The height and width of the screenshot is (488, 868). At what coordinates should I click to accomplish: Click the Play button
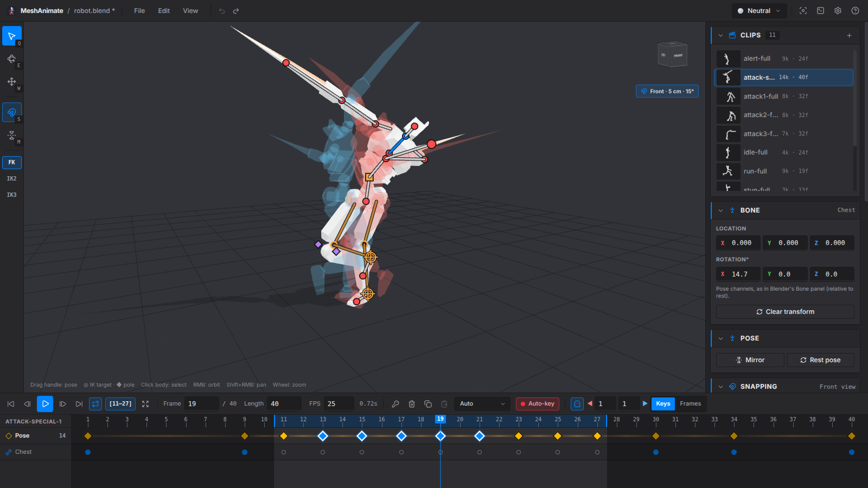tap(45, 404)
